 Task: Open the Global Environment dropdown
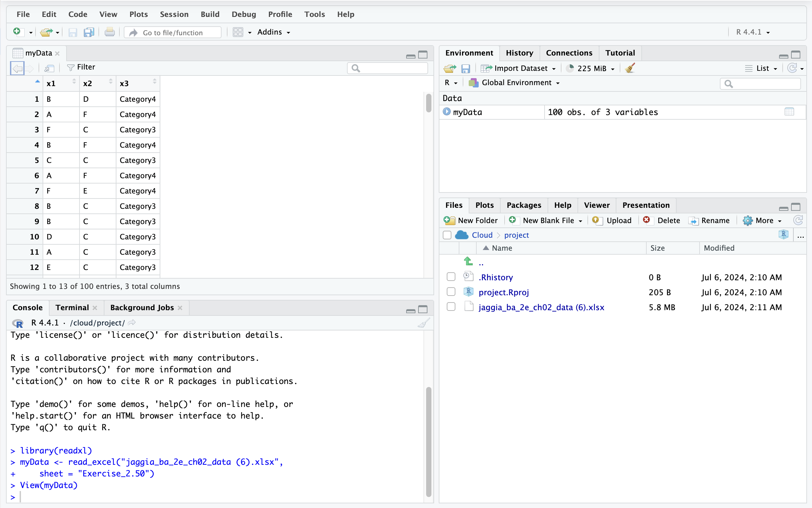pos(514,83)
